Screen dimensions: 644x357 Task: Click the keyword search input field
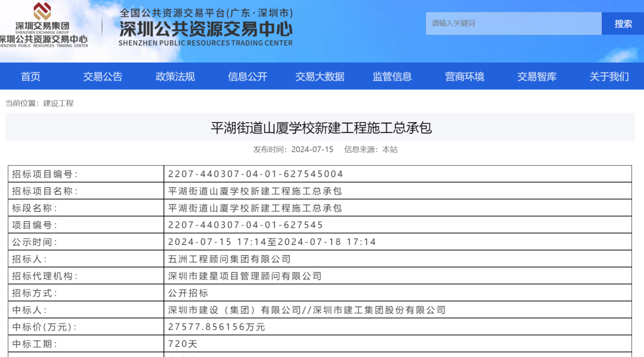513,23
